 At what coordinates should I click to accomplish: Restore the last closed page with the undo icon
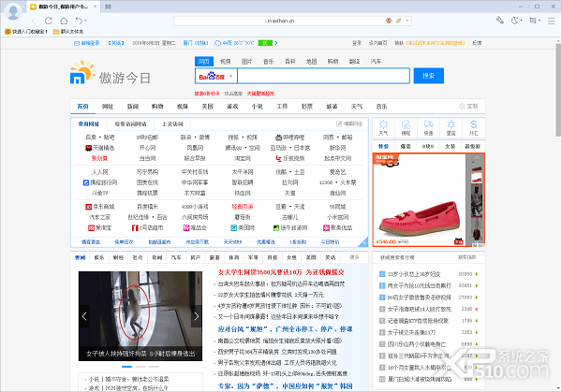[79, 21]
